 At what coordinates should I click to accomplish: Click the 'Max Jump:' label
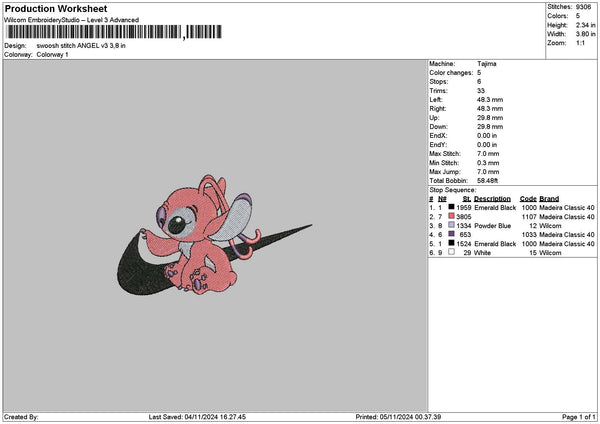pyautogui.click(x=445, y=172)
